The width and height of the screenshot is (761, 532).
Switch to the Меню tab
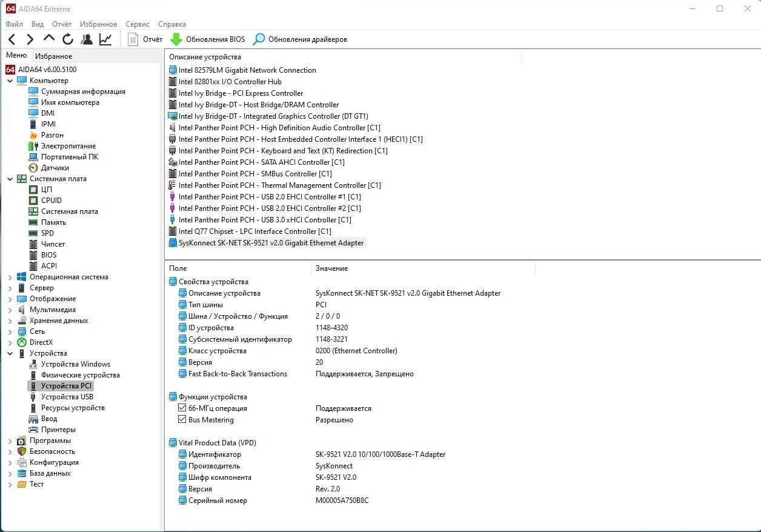tap(16, 55)
